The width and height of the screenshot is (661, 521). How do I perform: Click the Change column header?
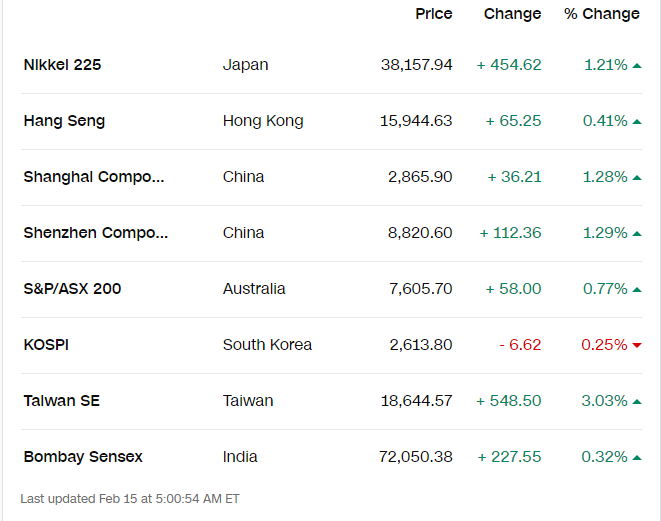click(513, 14)
